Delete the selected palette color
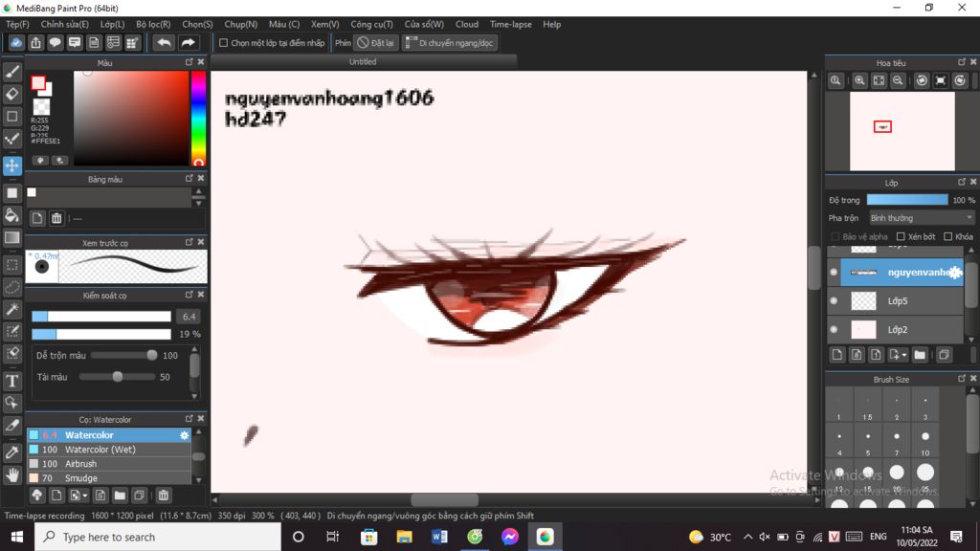Viewport: 980px width, 551px height. point(56,218)
